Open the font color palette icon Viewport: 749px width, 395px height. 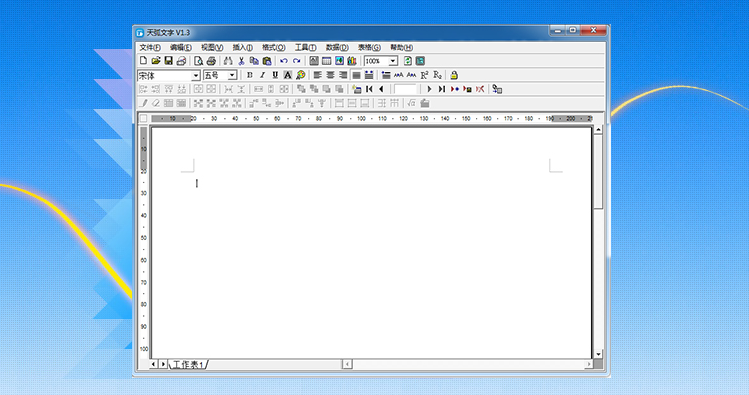coord(300,75)
